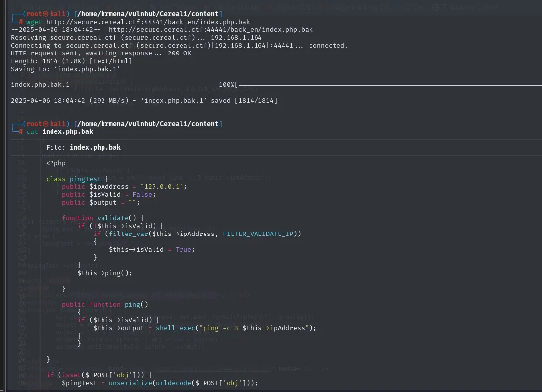
Task: Click the 'isset' function call
Action: (x=71, y=375)
